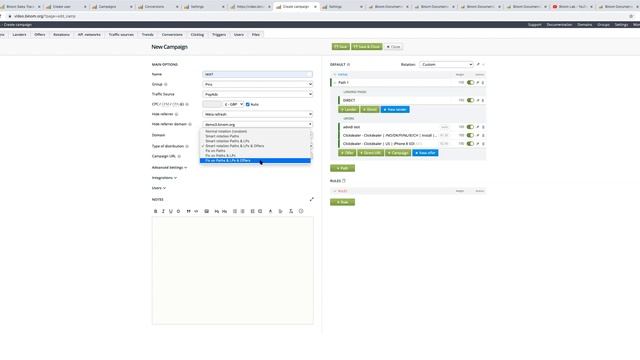Insert blockquote in notes editor

[x=188, y=211]
